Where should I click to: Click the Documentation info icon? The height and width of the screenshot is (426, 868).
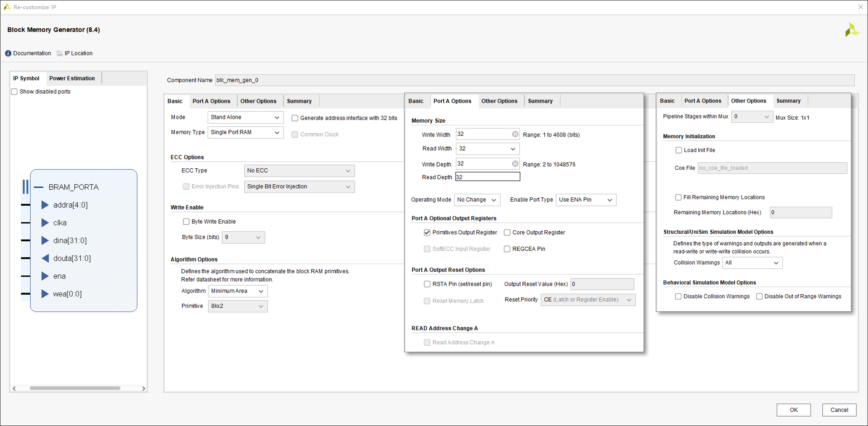(8, 53)
